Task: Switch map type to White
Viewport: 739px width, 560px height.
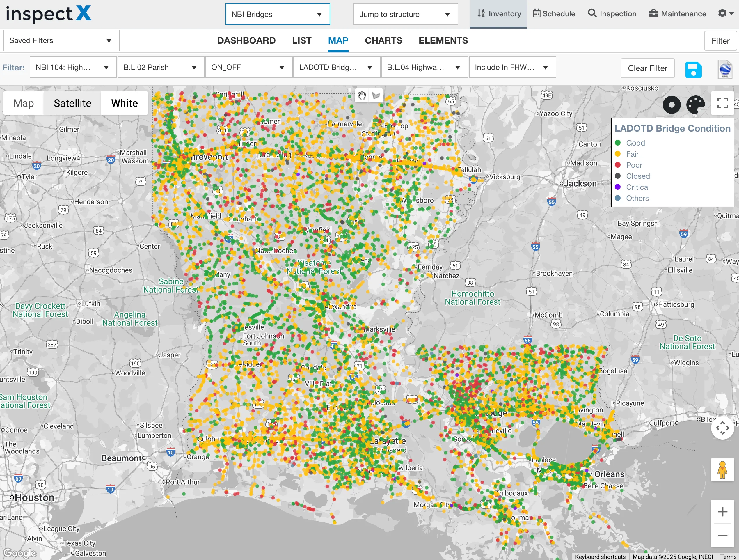Action: 124,103
